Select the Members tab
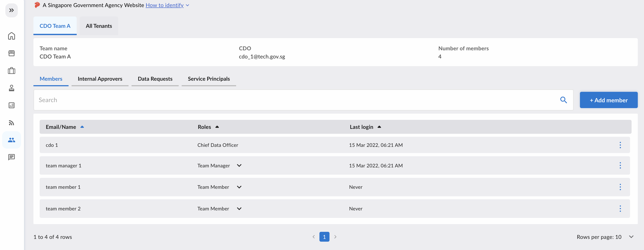 51,79
